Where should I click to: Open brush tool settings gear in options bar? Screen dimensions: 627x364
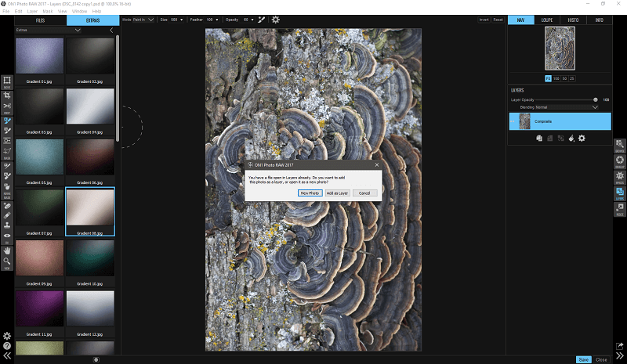[x=276, y=20]
